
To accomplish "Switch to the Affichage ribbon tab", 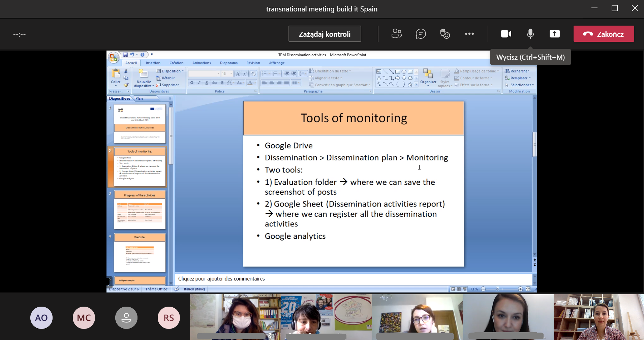I will [x=277, y=63].
